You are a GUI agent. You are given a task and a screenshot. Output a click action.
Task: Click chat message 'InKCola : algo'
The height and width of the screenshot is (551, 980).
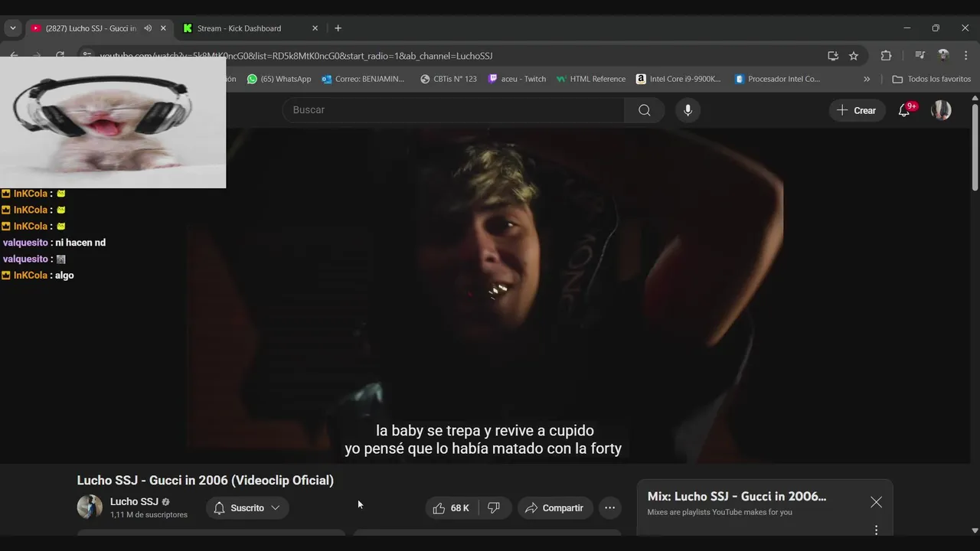click(38, 275)
